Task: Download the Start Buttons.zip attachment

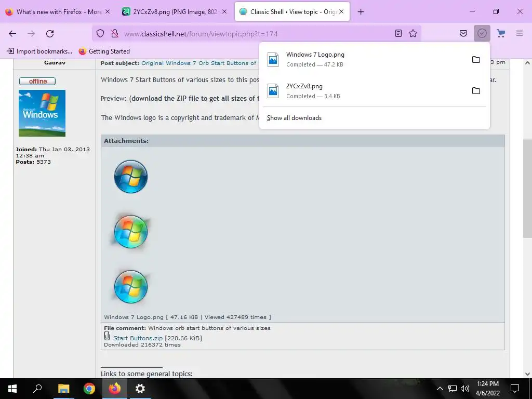Action: 138,338
